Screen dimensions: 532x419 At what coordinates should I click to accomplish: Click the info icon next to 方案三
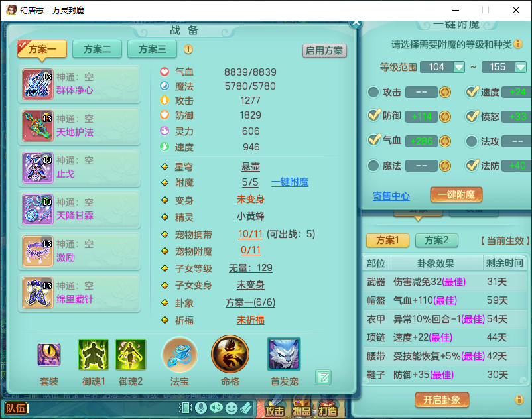(188, 50)
